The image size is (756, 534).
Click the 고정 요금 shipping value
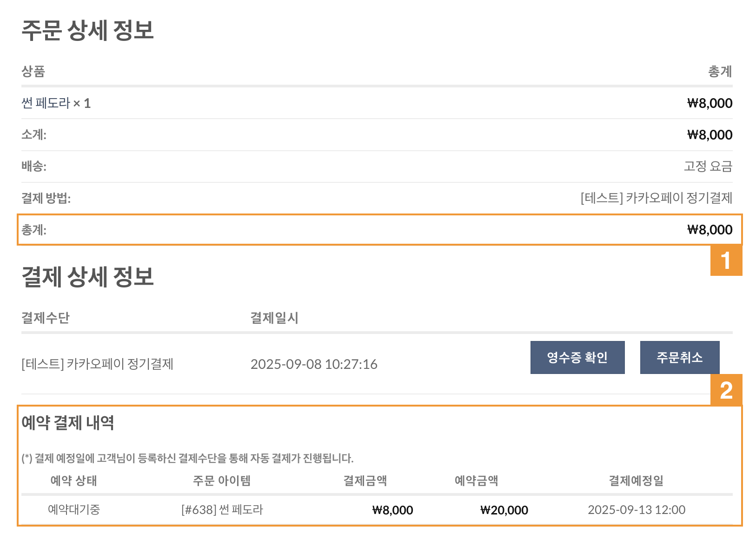click(x=708, y=166)
